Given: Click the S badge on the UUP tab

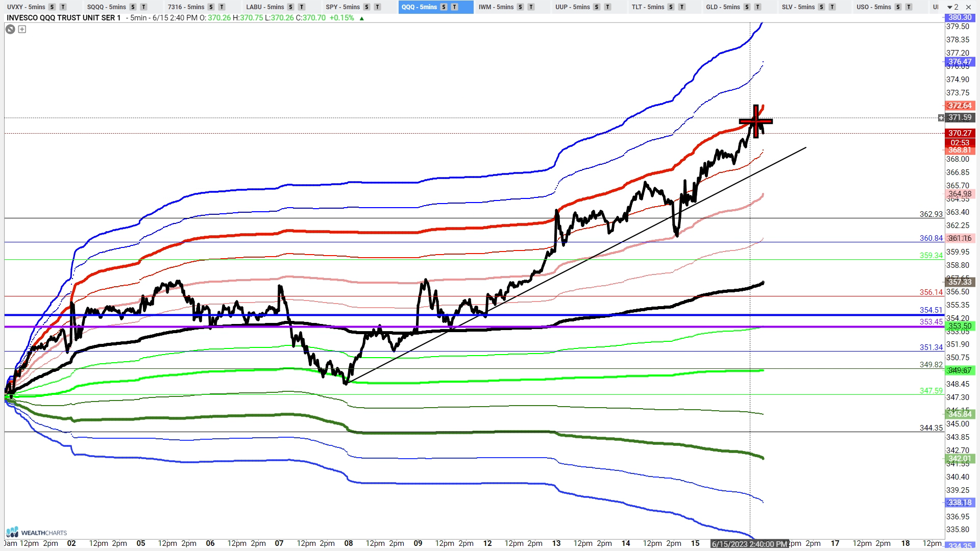Looking at the screenshot, I should pyautogui.click(x=597, y=7).
